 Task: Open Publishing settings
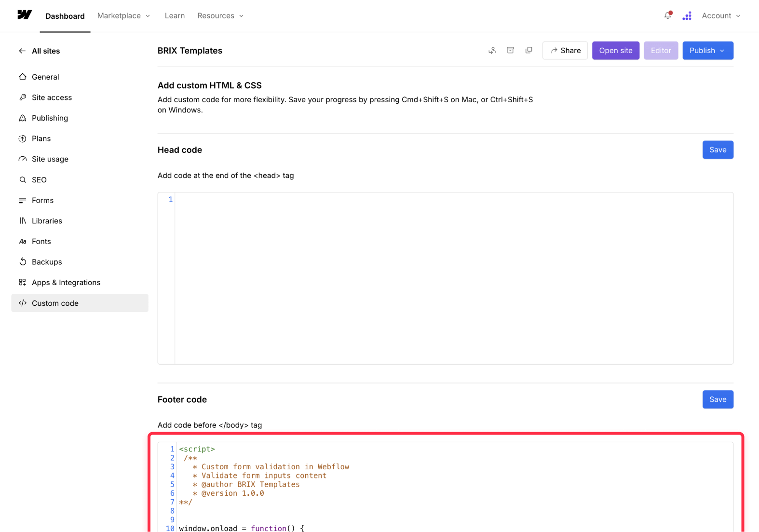80,118
